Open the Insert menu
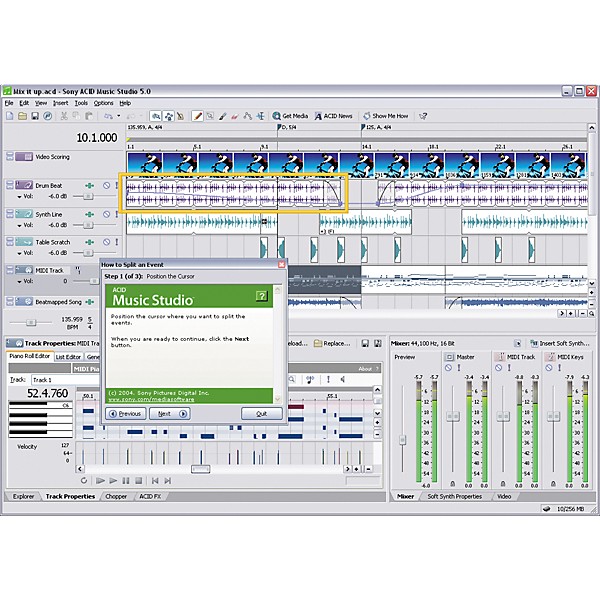 [60, 103]
